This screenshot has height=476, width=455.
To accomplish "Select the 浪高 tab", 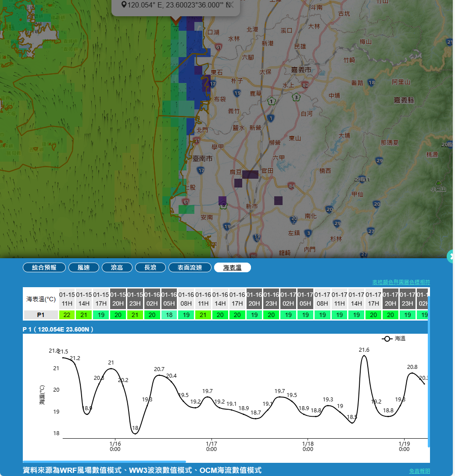I will coord(117,267).
